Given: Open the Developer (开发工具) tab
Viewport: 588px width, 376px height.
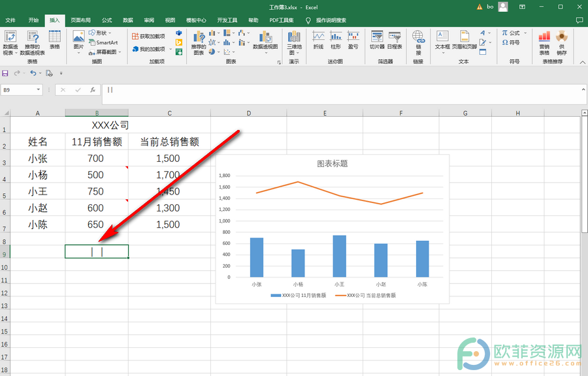Looking at the screenshot, I should click(x=227, y=20).
